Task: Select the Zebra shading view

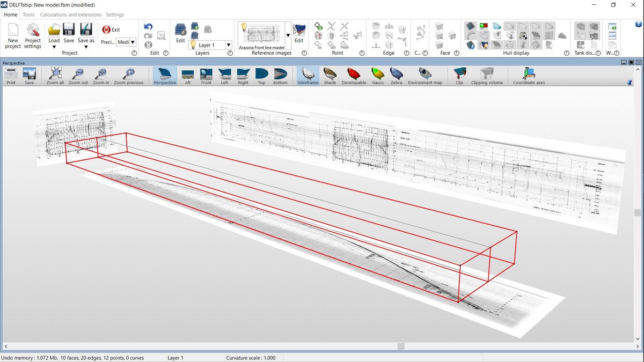Action: pyautogui.click(x=396, y=76)
